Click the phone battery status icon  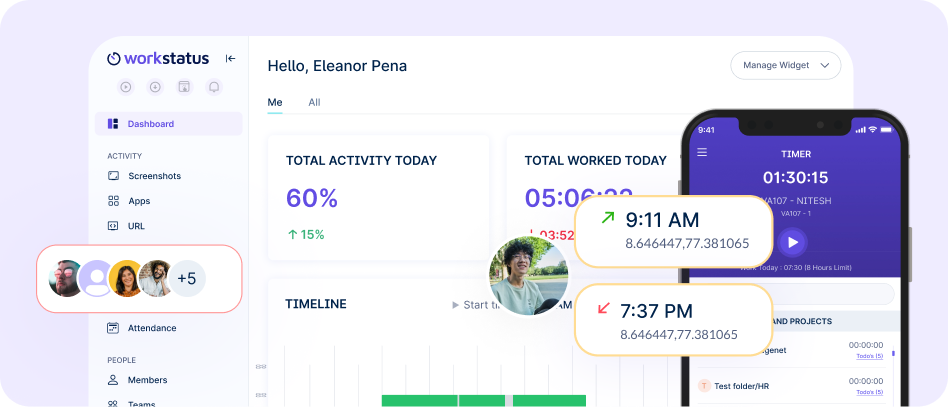click(886, 129)
